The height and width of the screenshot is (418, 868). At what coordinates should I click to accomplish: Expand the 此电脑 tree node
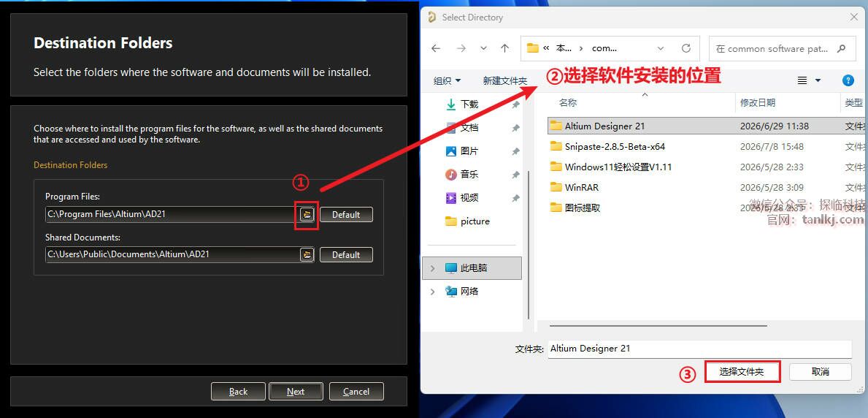click(x=432, y=267)
